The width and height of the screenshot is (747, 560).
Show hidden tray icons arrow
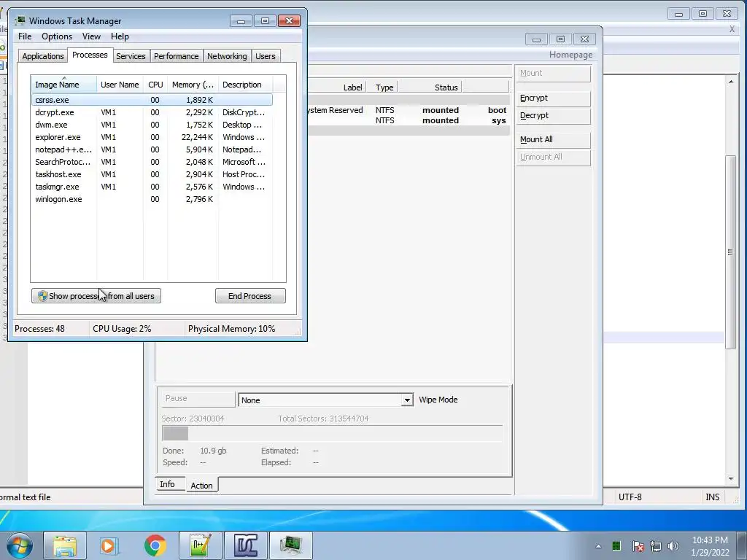[x=598, y=546]
